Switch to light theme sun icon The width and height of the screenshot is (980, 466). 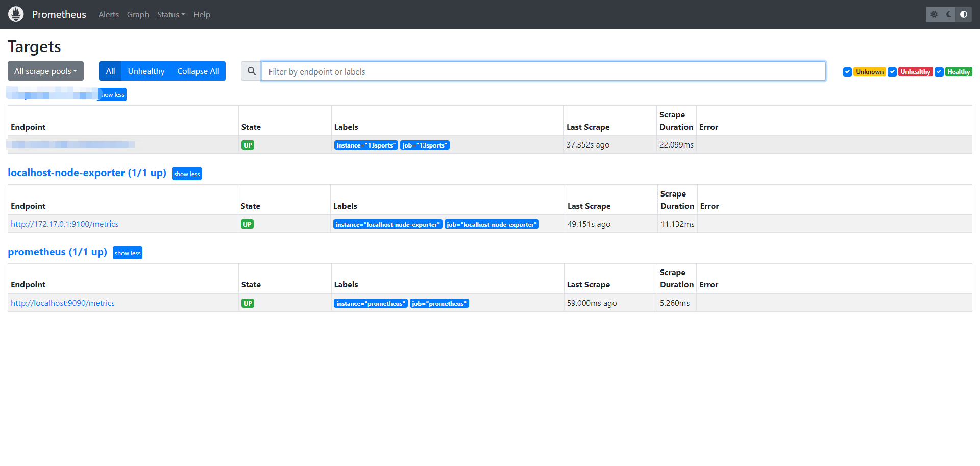(x=934, y=14)
